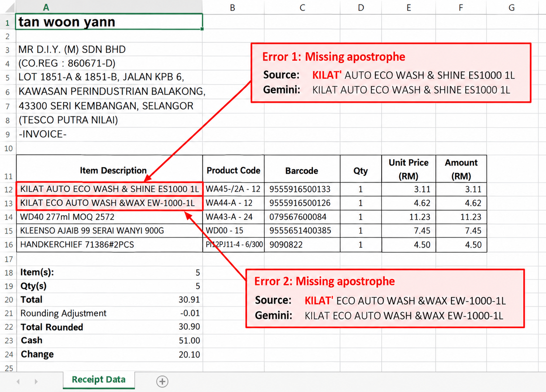Select the 'Unit Price (RM)' header cell
546x392 pixels.
[x=409, y=169]
